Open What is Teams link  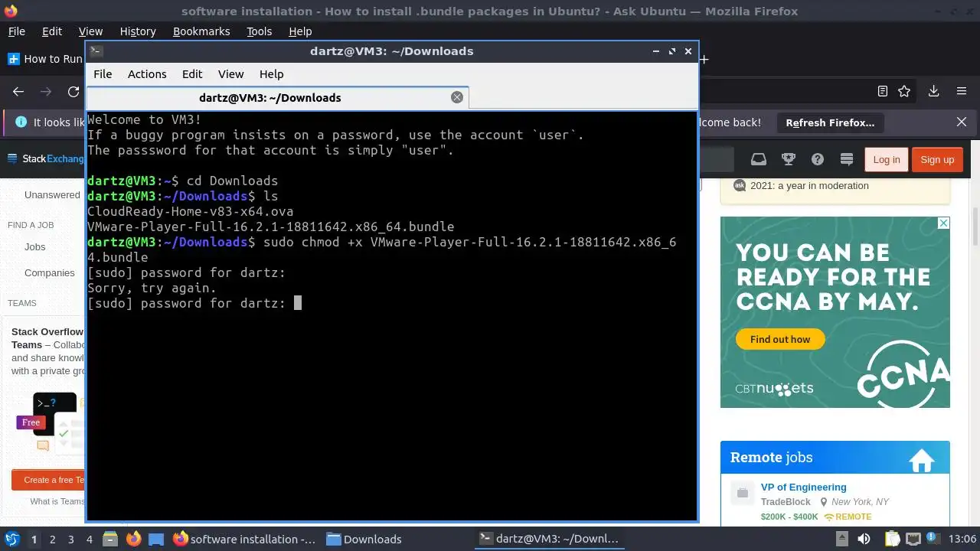click(57, 501)
